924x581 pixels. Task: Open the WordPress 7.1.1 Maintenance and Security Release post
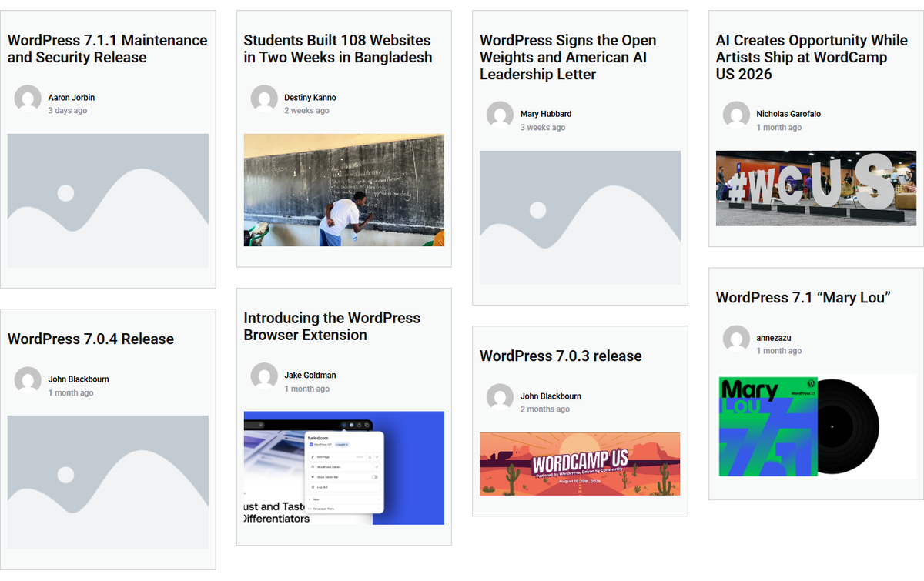point(108,48)
